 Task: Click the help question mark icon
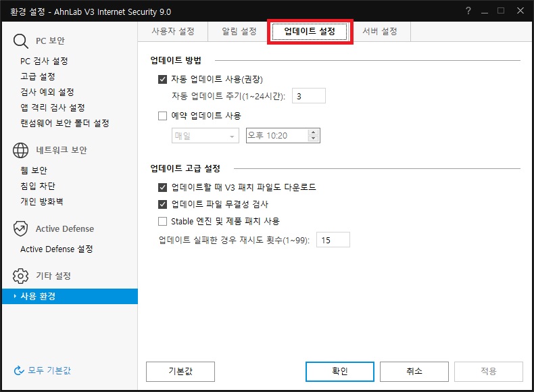(x=468, y=11)
